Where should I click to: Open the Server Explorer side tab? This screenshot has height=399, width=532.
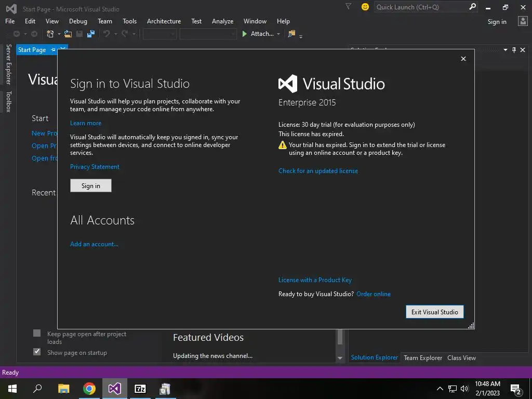[x=9, y=64]
